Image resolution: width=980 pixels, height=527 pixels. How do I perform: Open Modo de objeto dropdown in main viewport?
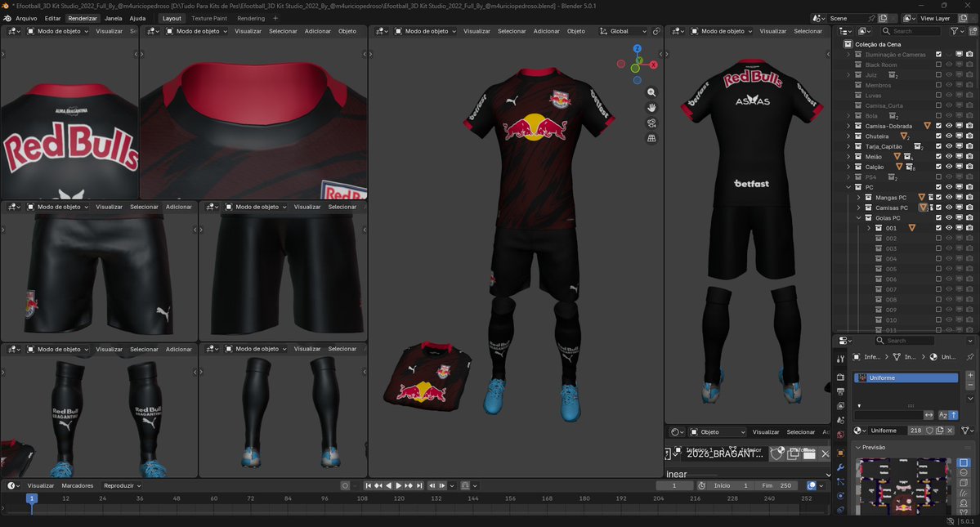[426, 31]
